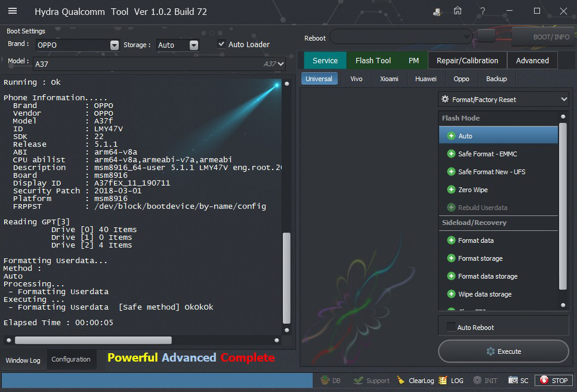Click 'Elapsed Time : 00:00:05' log line

pos(58,322)
